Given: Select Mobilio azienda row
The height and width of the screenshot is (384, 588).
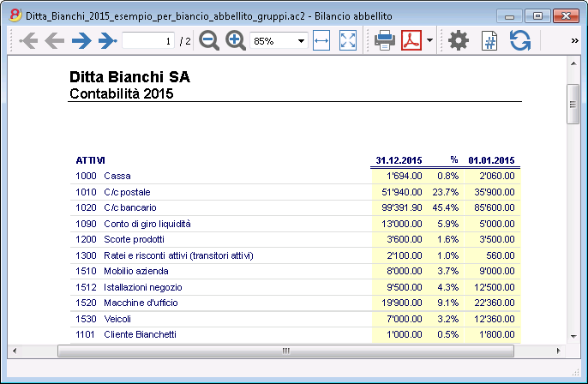Looking at the screenshot, I should [x=295, y=271].
